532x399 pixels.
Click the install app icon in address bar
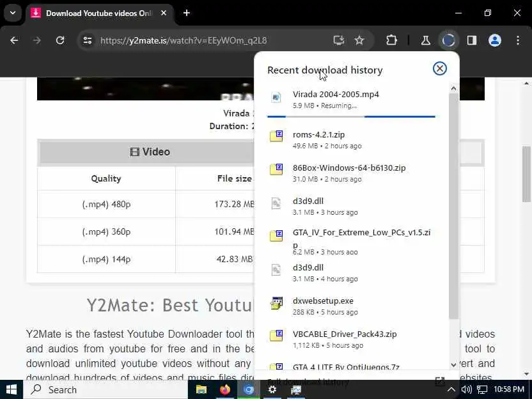click(x=339, y=41)
